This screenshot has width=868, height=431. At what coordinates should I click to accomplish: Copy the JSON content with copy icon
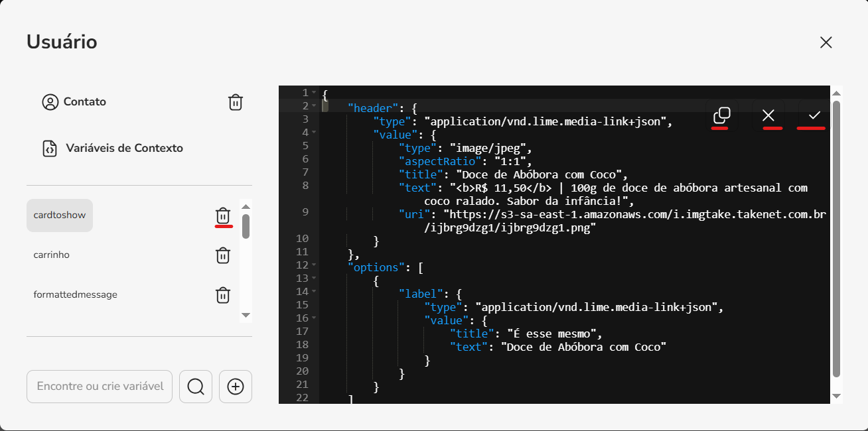click(x=721, y=115)
